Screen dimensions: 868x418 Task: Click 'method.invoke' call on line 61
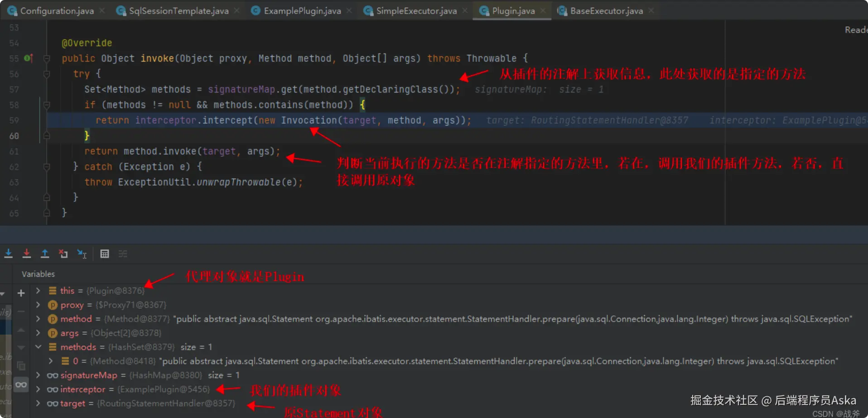tap(160, 151)
